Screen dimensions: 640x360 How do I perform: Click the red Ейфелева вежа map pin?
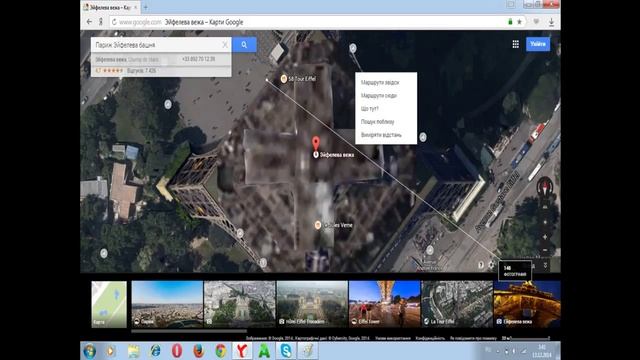pos(316,144)
